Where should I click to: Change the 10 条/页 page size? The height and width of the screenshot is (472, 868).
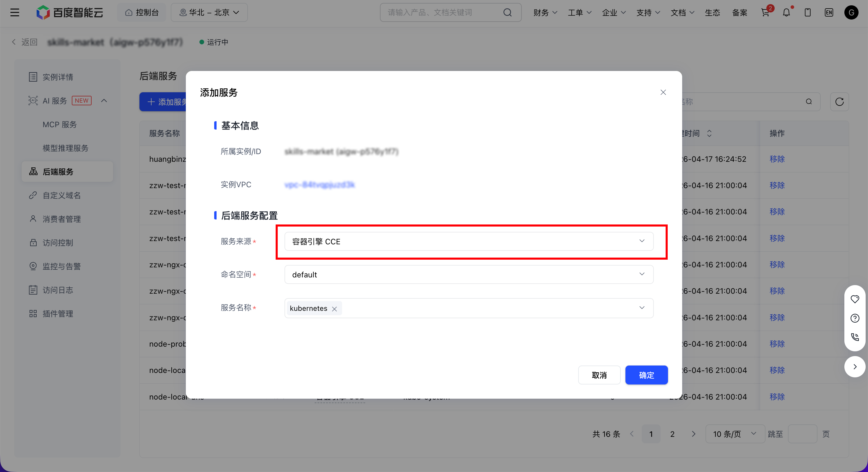pyautogui.click(x=735, y=434)
